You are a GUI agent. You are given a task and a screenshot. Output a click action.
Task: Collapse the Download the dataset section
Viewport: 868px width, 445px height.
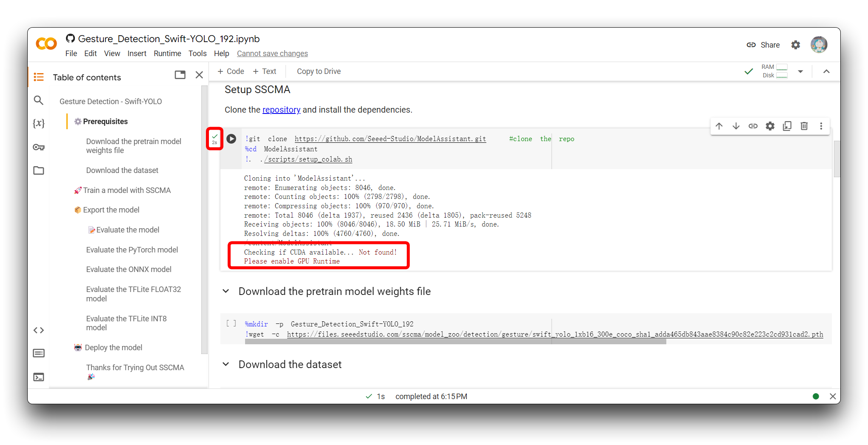click(x=226, y=364)
